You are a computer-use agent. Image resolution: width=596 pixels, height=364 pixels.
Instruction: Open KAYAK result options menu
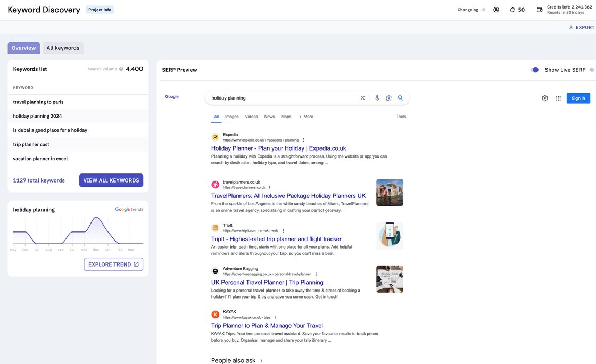(x=275, y=317)
